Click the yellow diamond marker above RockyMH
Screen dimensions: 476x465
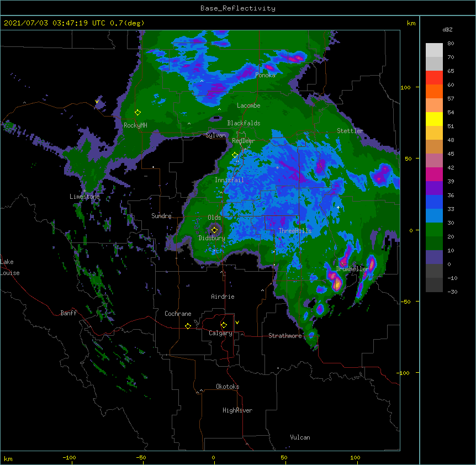tap(138, 113)
